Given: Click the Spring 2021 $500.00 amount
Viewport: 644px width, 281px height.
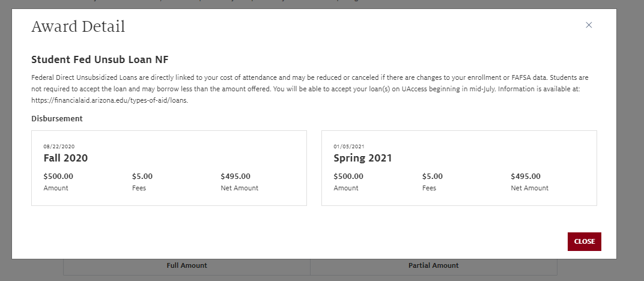Looking at the screenshot, I should point(348,177).
